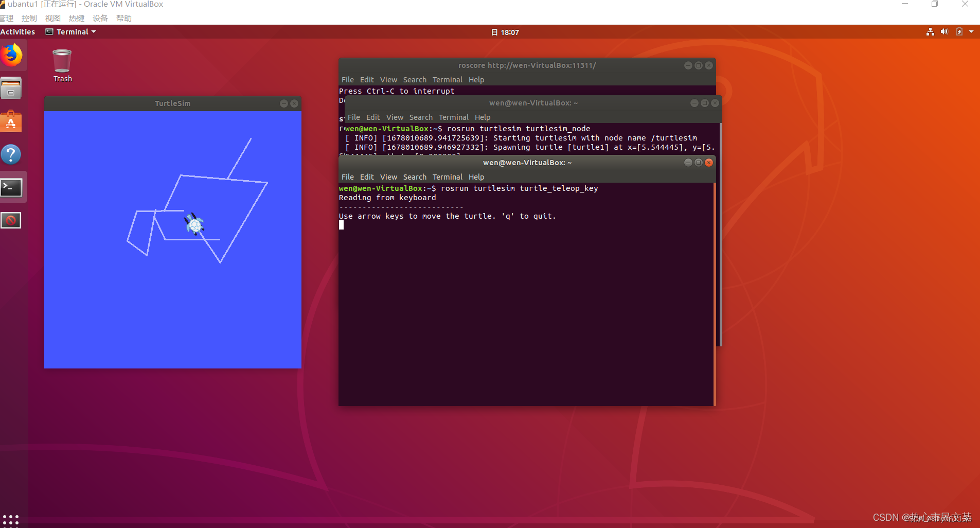Open VirtualBox 控制 menu
980x528 pixels.
(29, 19)
